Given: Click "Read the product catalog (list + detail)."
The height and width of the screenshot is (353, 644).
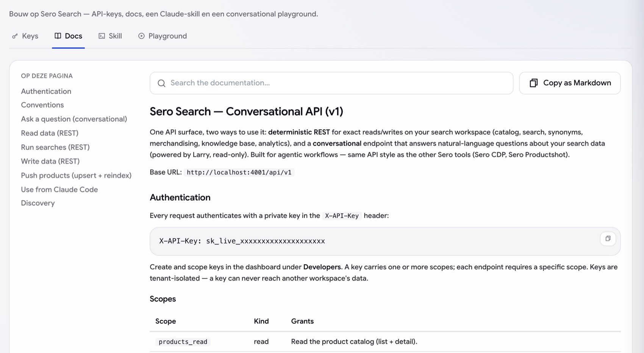Looking at the screenshot, I should click(x=354, y=342).
